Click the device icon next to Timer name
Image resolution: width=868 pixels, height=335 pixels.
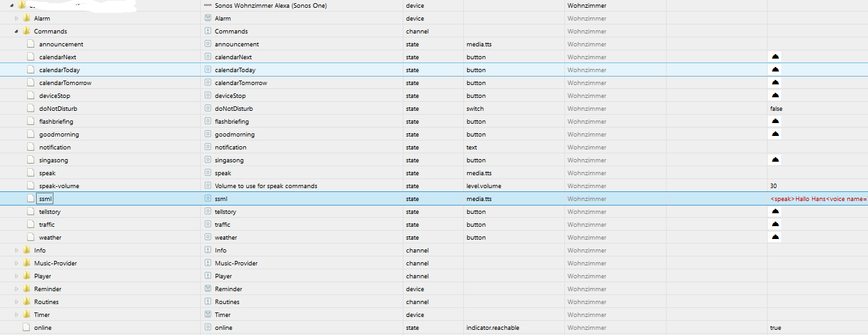point(208,314)
